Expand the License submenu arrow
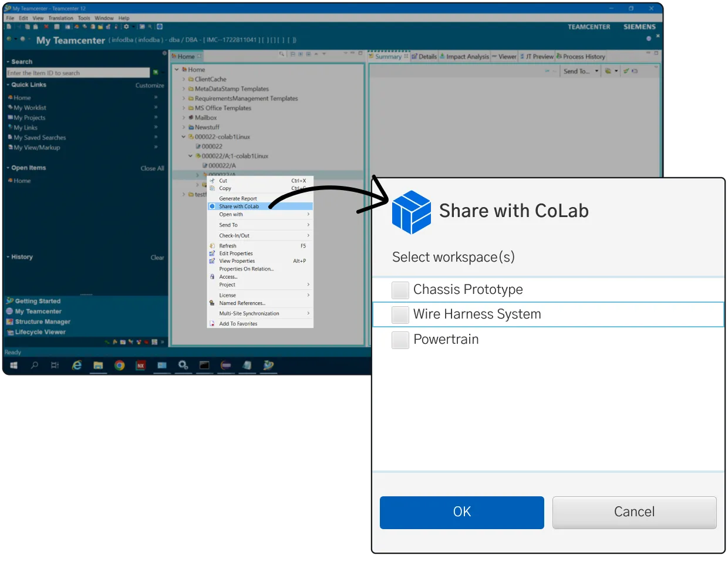 308,295
